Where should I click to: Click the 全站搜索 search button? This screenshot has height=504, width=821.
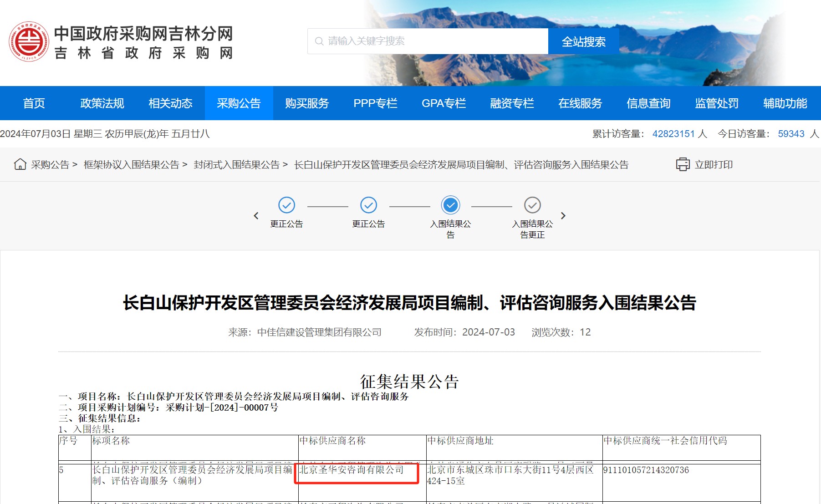(x=583, y=41)
